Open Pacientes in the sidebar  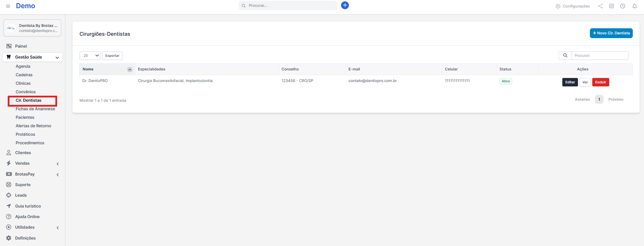(x=25, y=117)
